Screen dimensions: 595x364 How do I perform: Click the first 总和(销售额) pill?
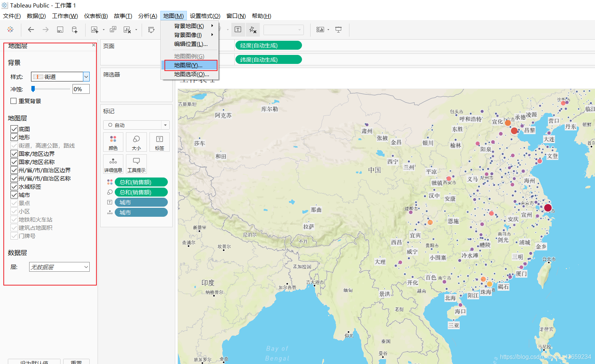[x=141, y=182]
